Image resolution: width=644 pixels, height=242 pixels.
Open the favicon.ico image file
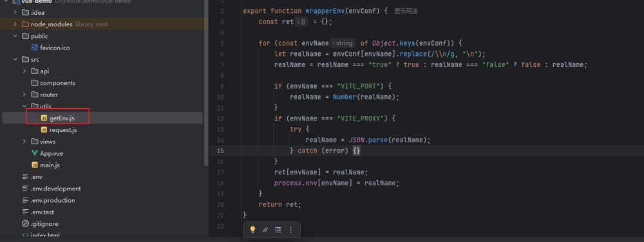coord(50,48)
